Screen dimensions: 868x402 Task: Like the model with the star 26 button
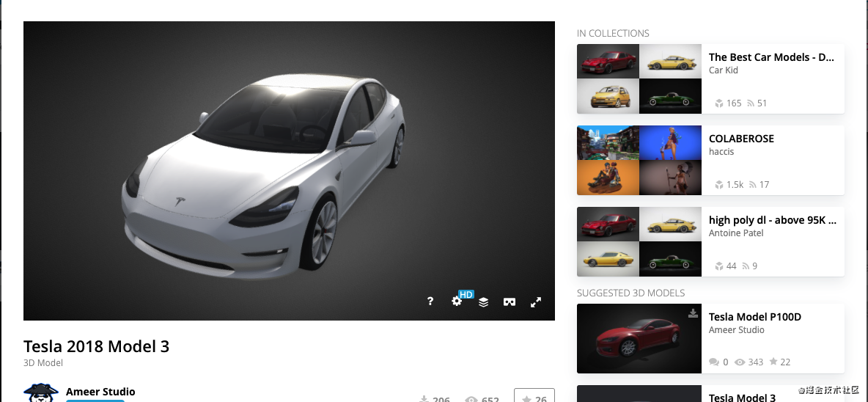pos(534,395)
